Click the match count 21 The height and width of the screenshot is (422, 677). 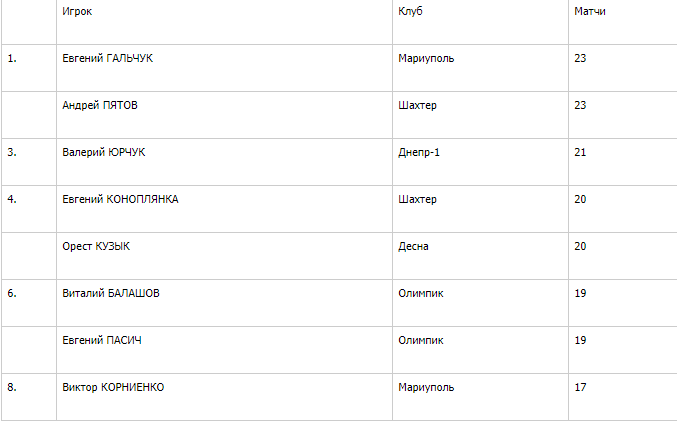[x=580, y=152]
